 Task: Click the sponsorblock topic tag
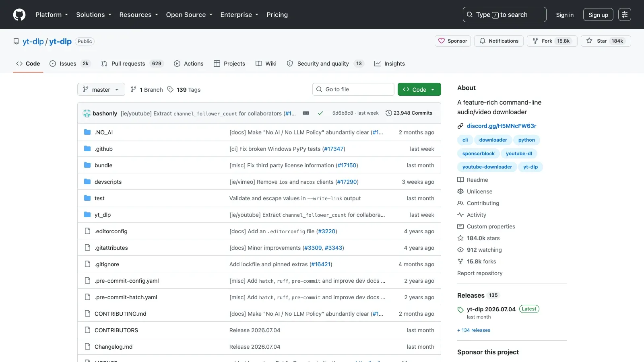coord(479,154)
